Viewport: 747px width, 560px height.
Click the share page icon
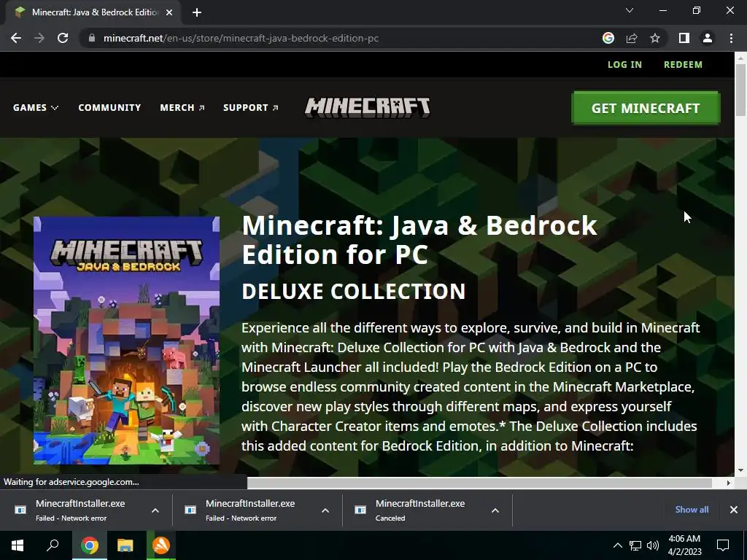[x=632, y=38]
